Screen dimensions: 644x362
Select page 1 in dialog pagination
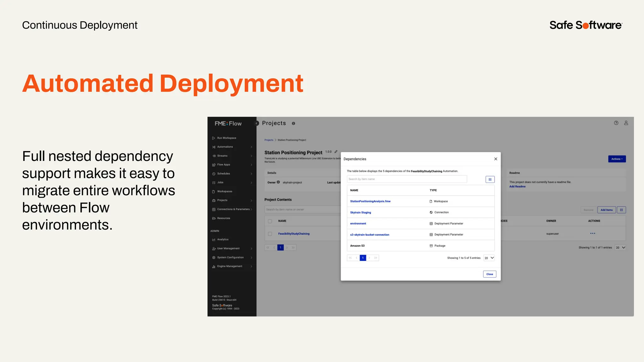pos(363,258)
